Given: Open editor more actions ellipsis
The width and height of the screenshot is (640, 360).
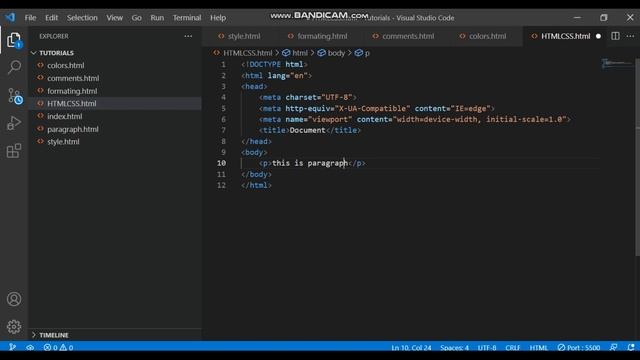Looking at the screenshot, I should pos(630,36).
